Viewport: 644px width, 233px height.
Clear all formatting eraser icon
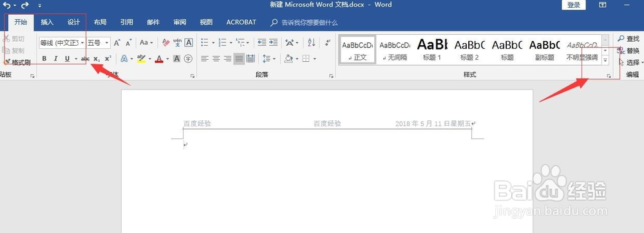pos(166,42)
